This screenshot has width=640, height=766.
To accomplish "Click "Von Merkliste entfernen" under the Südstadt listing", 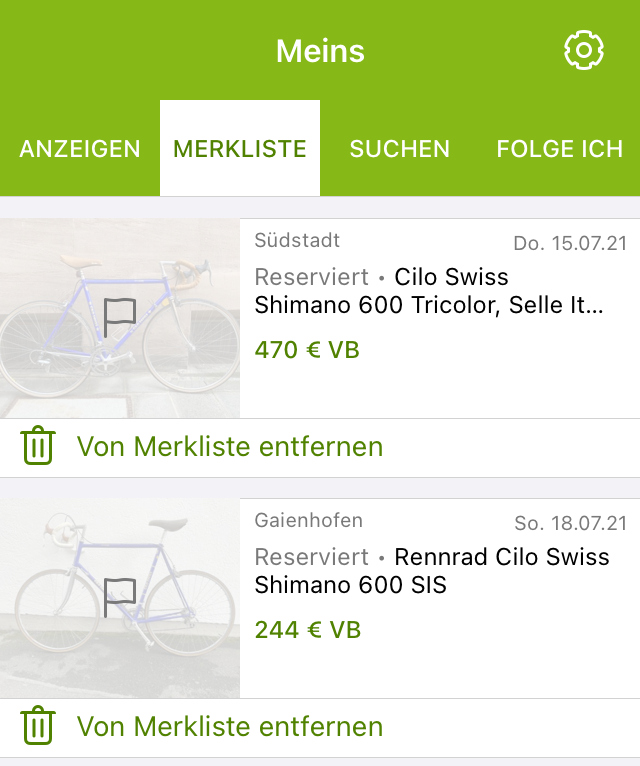I will click(x=230, y=446).
